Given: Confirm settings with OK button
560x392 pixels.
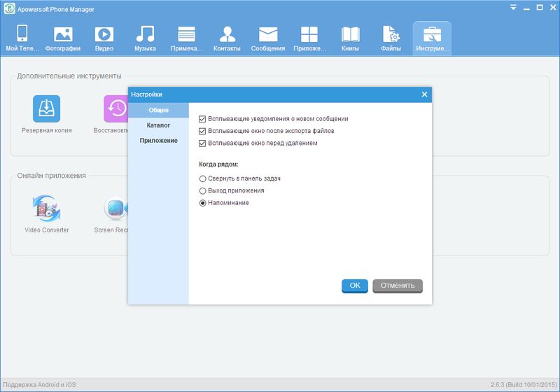Looking at the screenshot, I should pyautogui.click(x=355, y=286).
